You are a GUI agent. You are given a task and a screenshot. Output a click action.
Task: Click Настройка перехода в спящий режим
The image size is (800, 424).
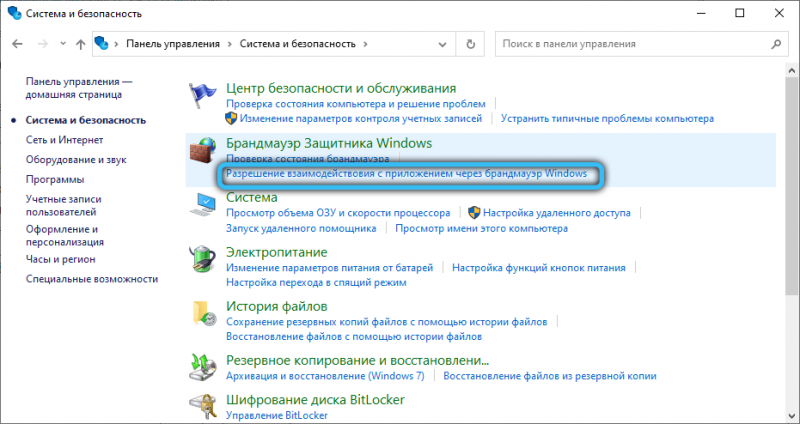tap(316, 282)
